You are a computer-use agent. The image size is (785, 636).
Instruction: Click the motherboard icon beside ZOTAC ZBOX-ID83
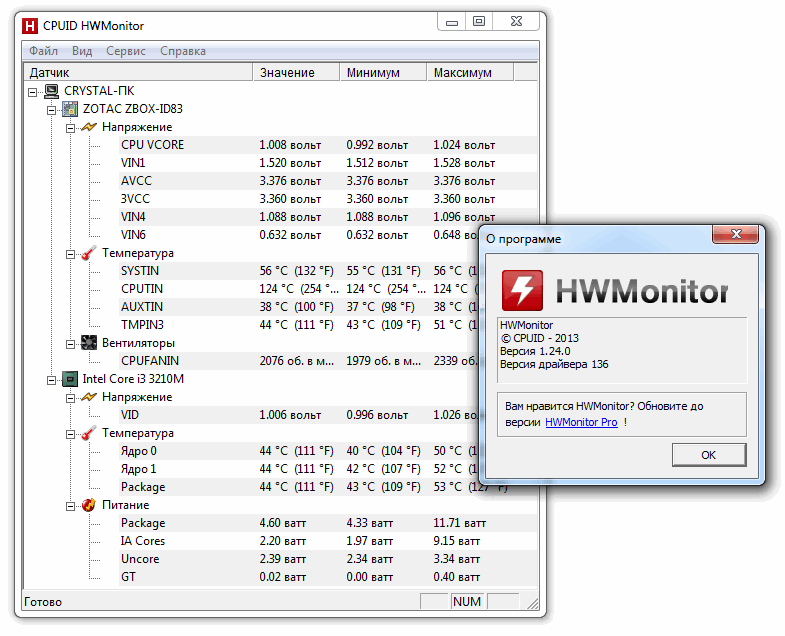point(70,109)
